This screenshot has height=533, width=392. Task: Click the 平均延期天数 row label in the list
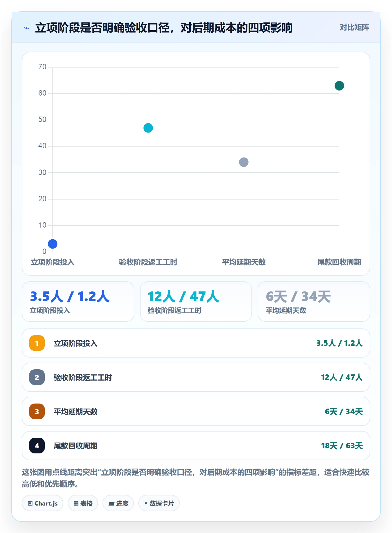pyautogui.click(x=76, y=412)
